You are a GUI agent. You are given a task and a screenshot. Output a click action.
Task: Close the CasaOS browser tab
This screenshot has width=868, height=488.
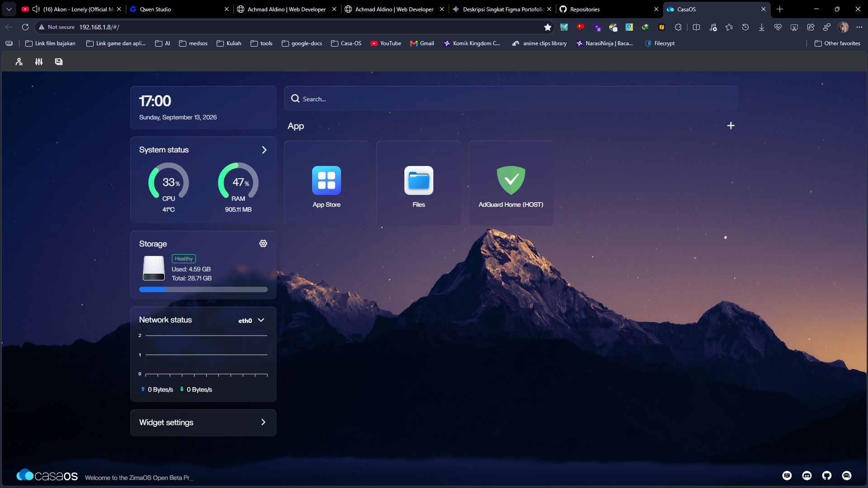[764, 9]
